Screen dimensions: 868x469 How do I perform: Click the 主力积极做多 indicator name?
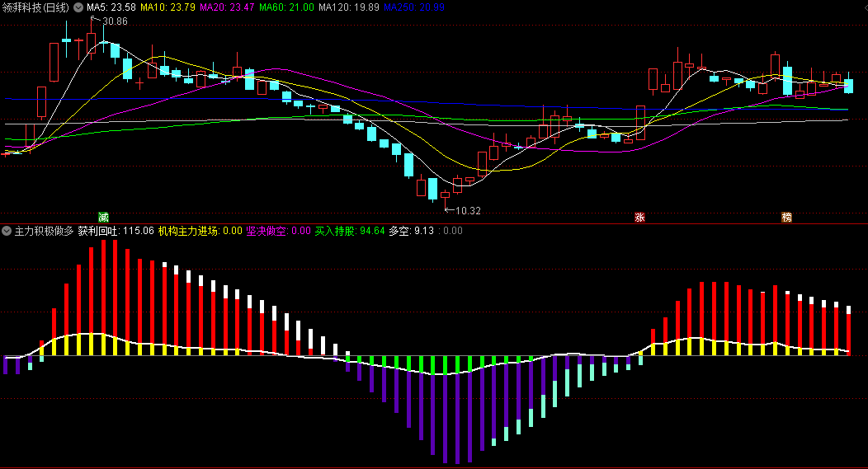(x=44, y=231)
